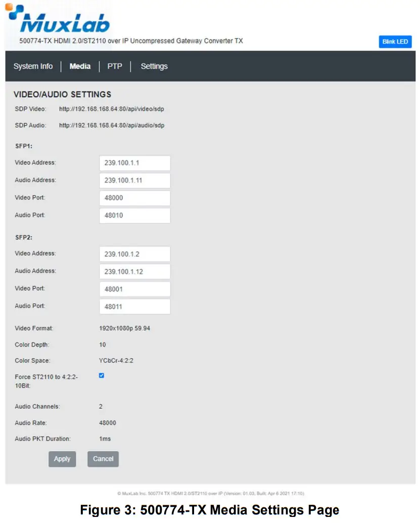Image resolution: width=420 pixels, height=523 pixels.
Task: Select the SFP2 Audio Address field
Action: tap(134, 271)
